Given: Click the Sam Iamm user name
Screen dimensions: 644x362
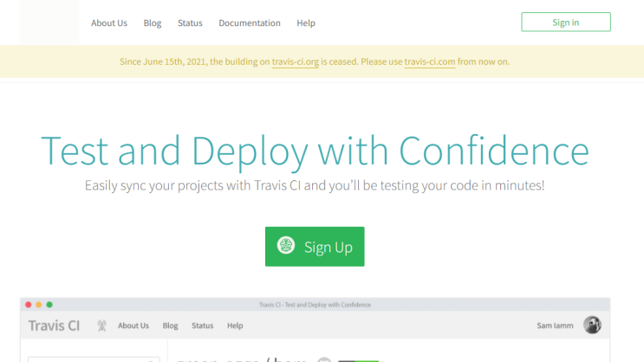Looking at the screenshot, I should coord(555,326).
